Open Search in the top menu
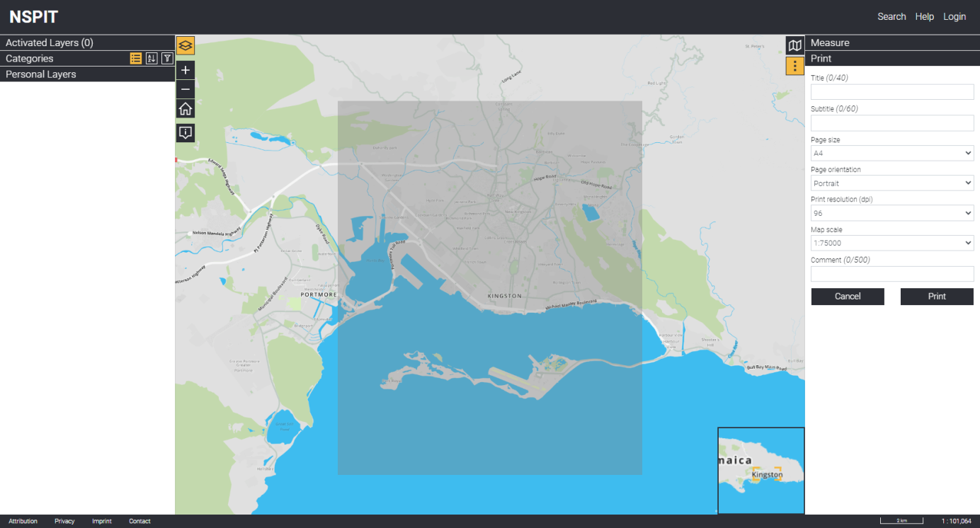Screen dimensions: 980x528 coord(891,17)
